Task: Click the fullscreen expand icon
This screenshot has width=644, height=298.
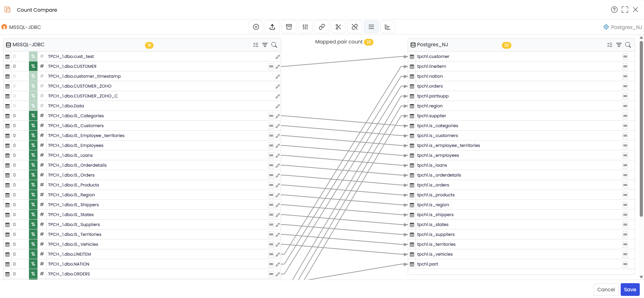Action: tap(625, 10)
